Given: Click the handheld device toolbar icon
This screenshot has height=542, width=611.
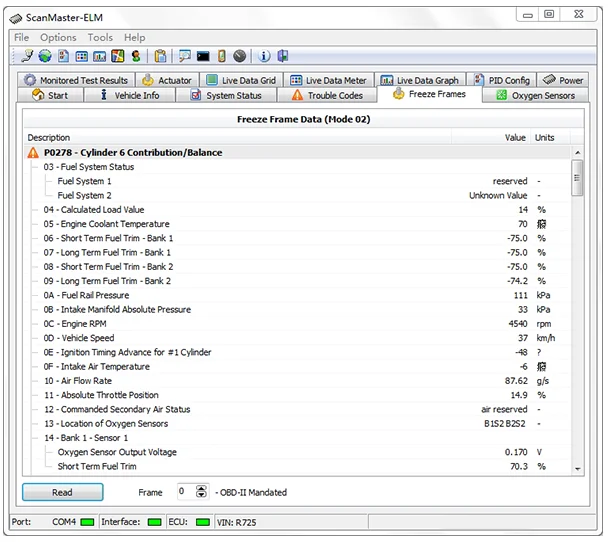Looking at the screenshot, I should 221,56.
